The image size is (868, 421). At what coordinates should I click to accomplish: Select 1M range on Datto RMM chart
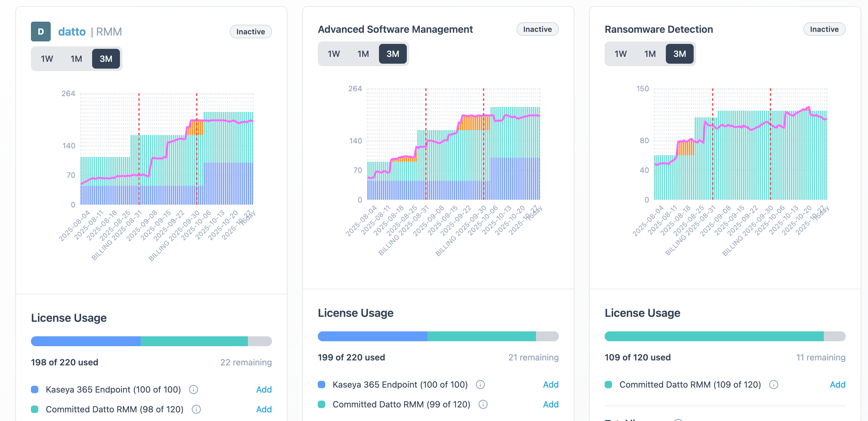76,59
